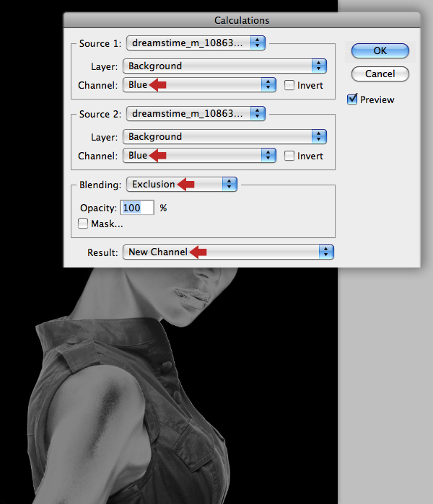Cancel the Calculations dialog
Image resolution: width=433 pixels, height=504 pixels.
pos(380,74)
